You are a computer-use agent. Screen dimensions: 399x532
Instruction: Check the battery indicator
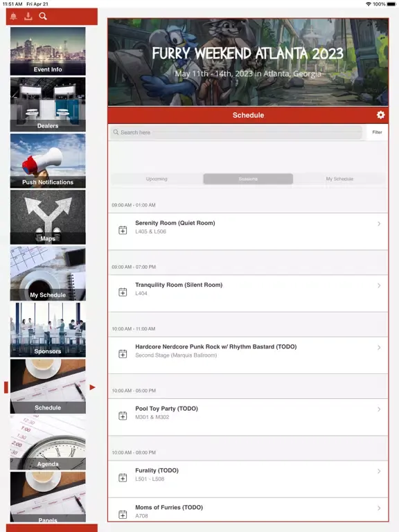click(x=392, y=4)
